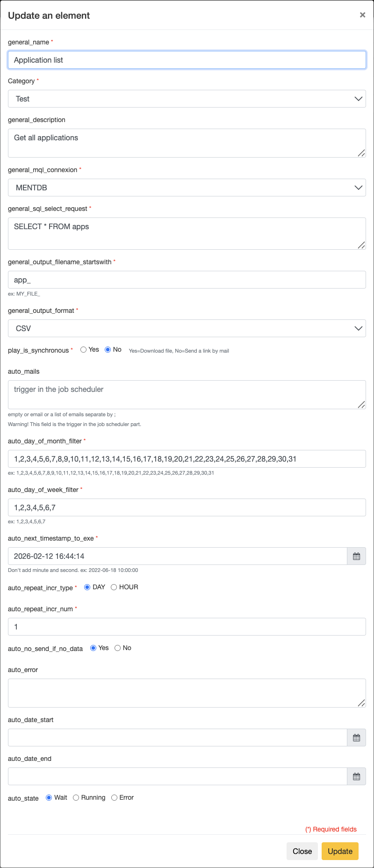The height and width of the screenshot is (868, 374).
Task: Expand the general_mql_connexion dropdown
Action: tap(187, 188)
